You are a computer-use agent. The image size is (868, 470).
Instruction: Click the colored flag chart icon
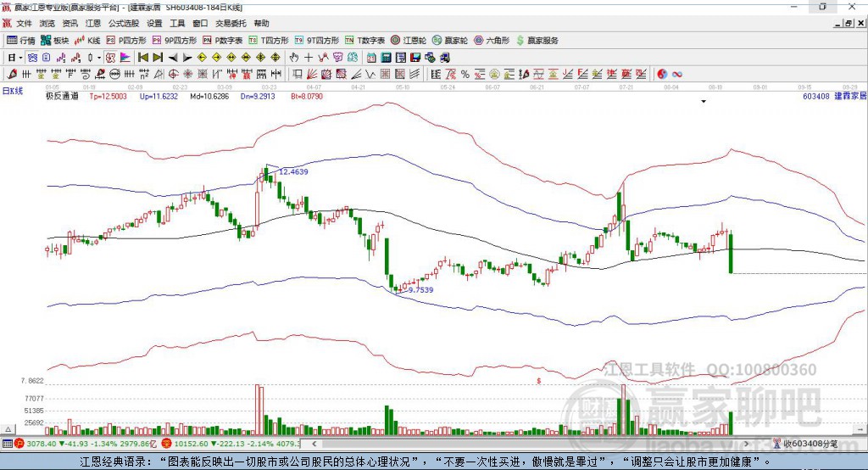pyautogui.click(x=125, y=58)
